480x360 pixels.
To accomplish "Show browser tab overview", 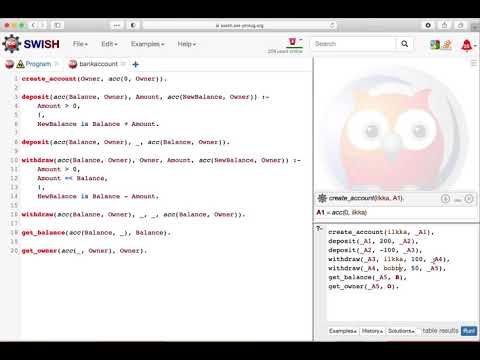I will 460,25.
